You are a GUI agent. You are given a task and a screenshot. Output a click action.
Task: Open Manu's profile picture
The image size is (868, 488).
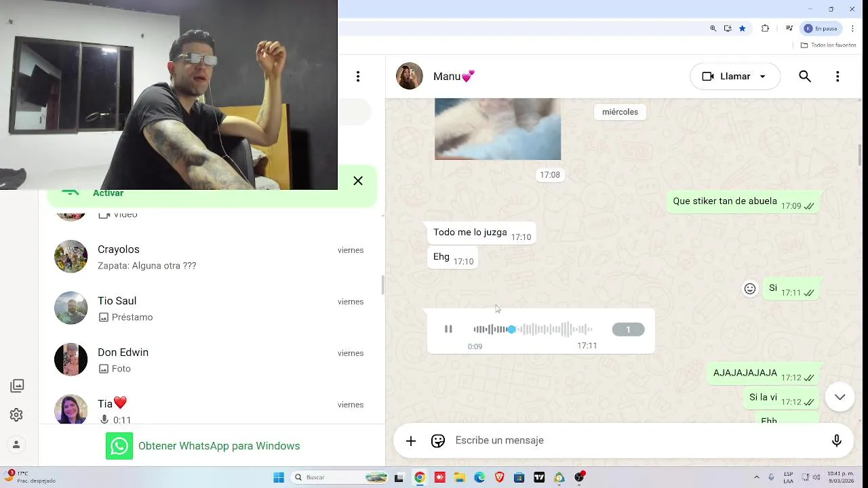[x=410, y=77]
